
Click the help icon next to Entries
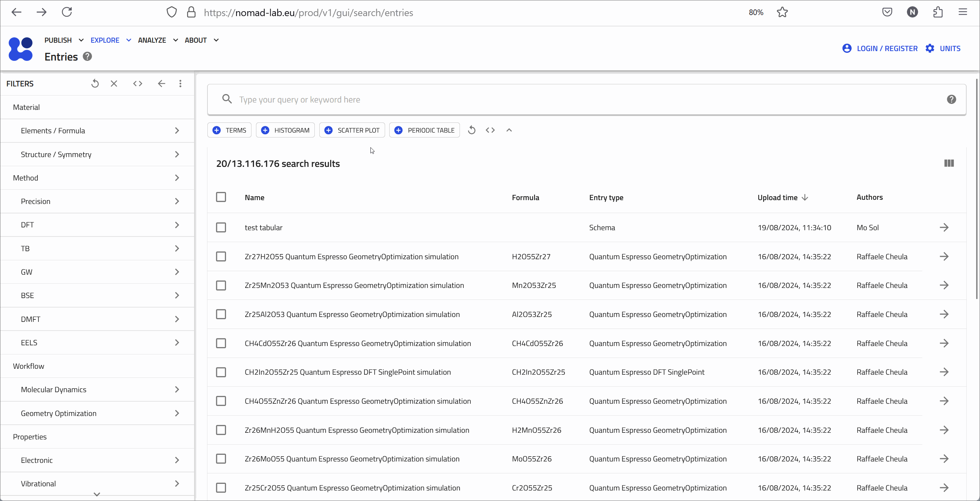click(87, 56)
